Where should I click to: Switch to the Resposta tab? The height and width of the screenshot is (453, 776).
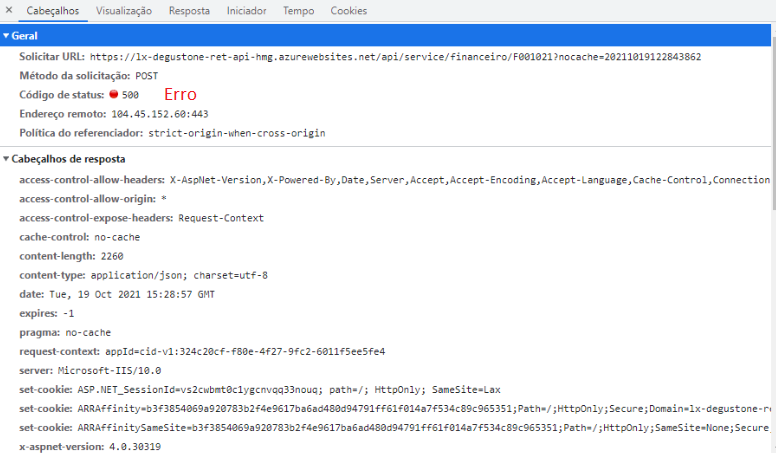[189, 10]
